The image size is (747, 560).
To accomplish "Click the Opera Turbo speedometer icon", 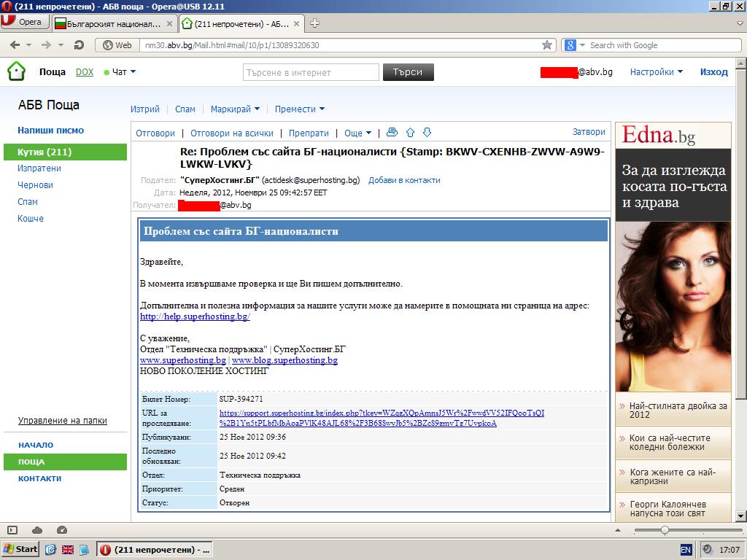I will (62, 530).
